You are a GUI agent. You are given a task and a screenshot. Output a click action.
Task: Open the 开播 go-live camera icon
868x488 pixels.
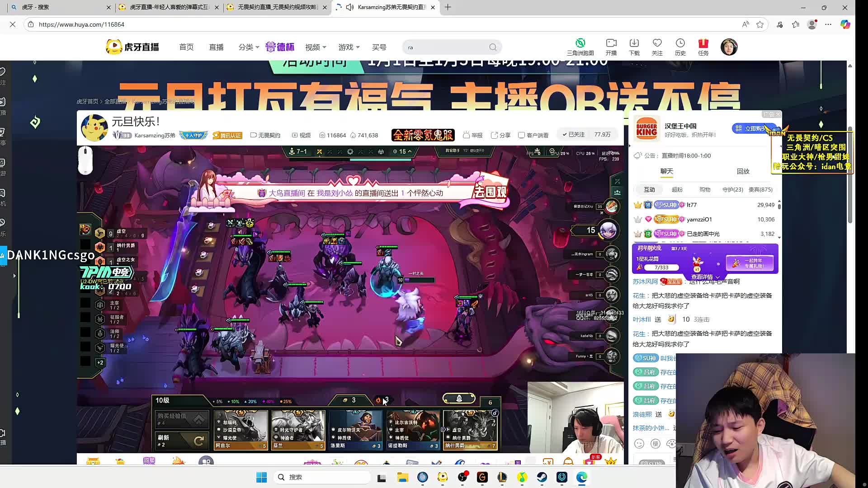611,43
